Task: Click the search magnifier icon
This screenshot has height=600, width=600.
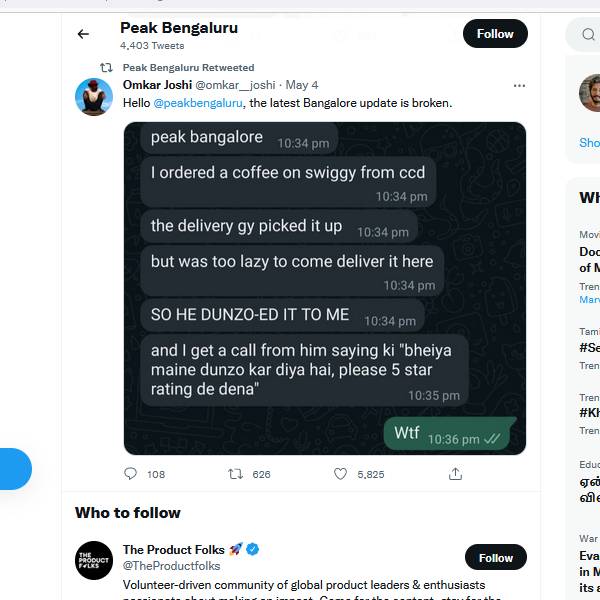Action: [x=586, y=35]
